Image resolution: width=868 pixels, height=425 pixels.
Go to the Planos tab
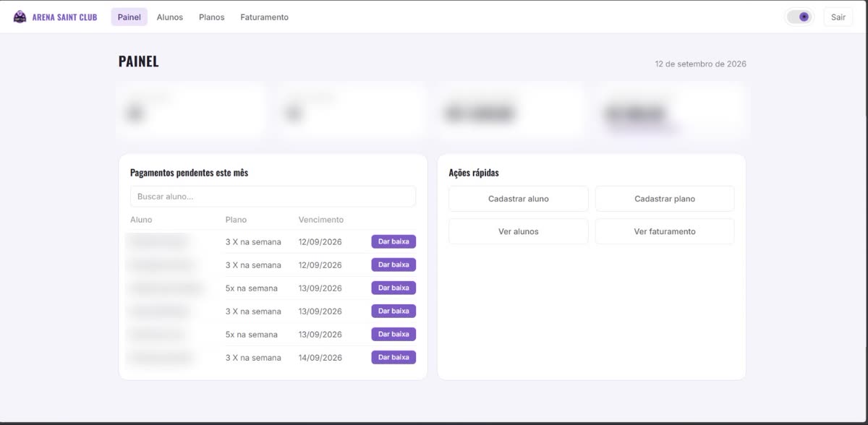(212, 17)
